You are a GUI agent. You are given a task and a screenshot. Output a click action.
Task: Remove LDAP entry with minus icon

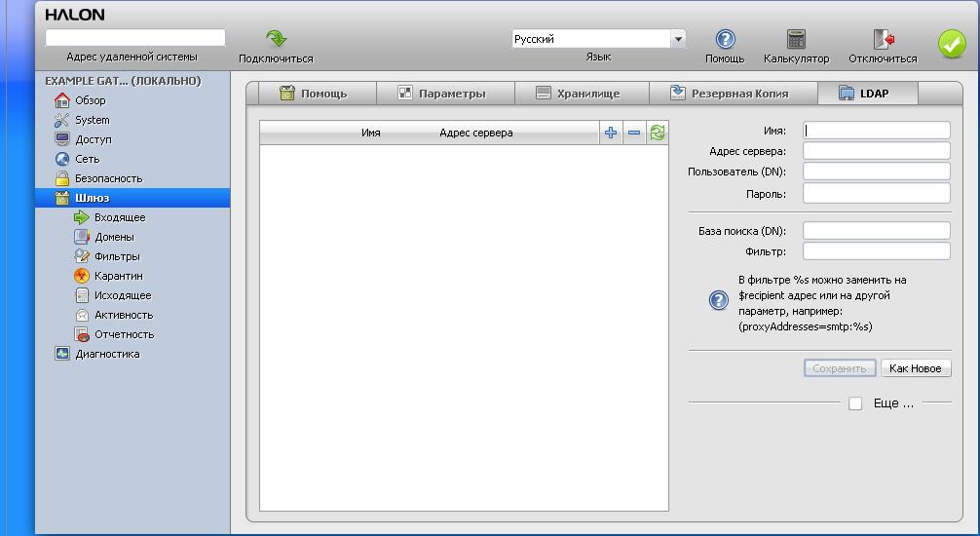tap(634, 133)
